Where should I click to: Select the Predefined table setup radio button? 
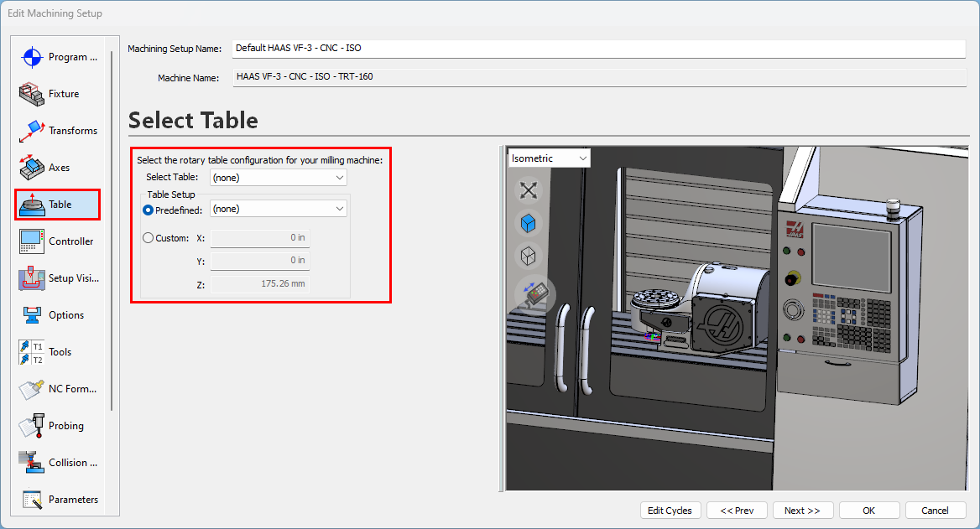click(x=149, y=210)
